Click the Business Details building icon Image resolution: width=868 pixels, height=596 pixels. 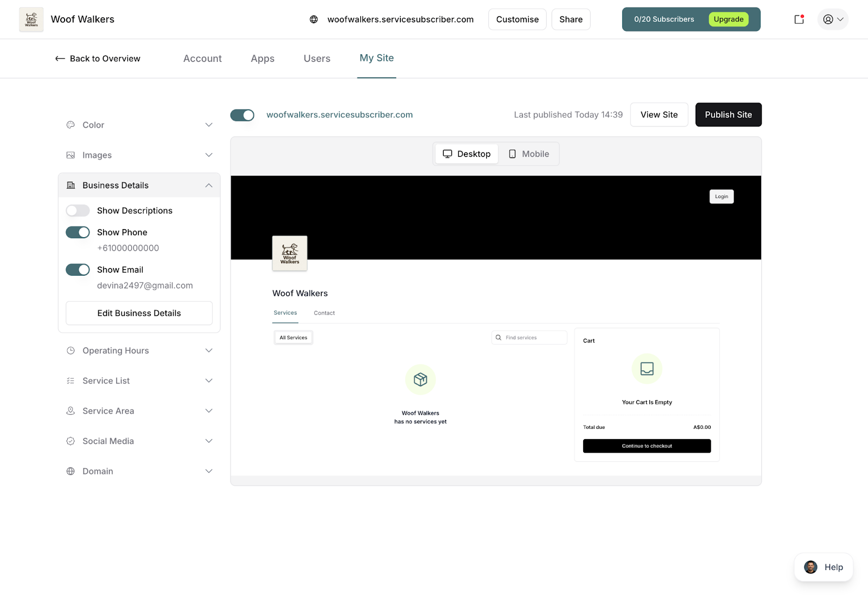click(71, 186)
